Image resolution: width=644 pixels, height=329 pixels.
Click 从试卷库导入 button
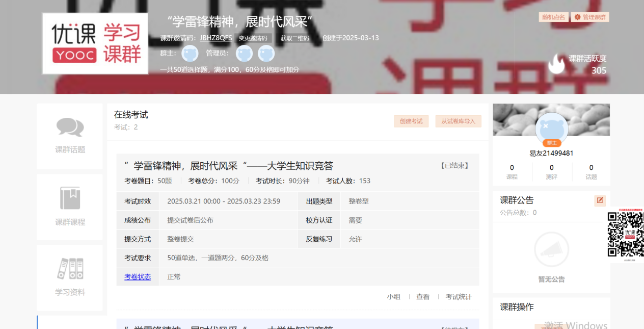pos(458,121)
